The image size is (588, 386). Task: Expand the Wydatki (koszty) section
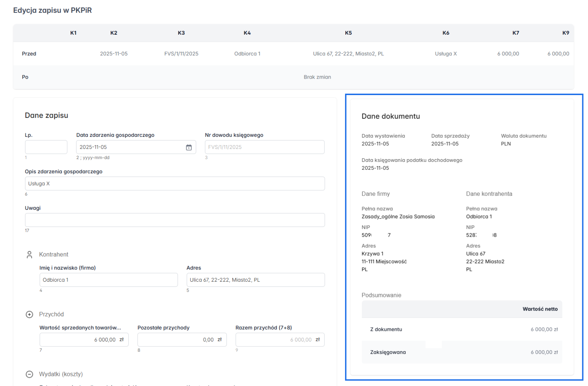61,374
